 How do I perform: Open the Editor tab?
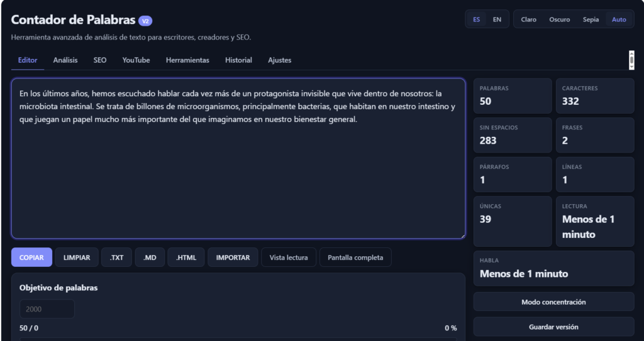pos(28,60)
